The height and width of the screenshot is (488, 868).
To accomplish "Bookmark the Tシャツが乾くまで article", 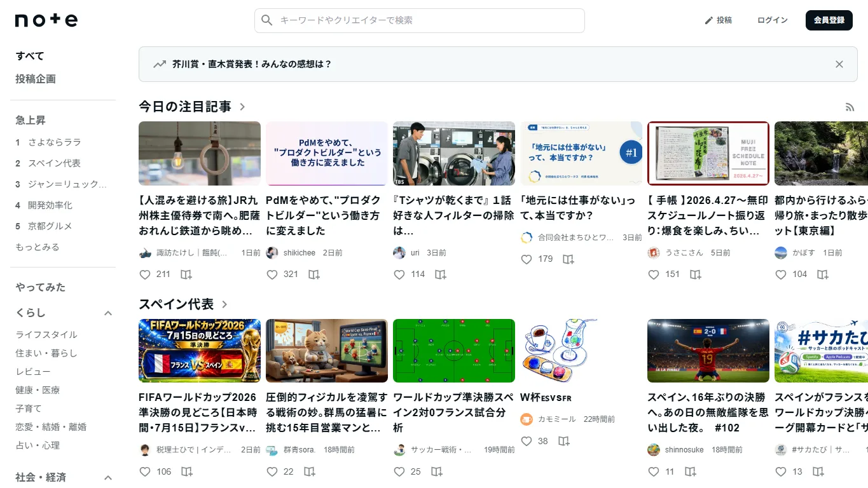I will pos(441,274).
